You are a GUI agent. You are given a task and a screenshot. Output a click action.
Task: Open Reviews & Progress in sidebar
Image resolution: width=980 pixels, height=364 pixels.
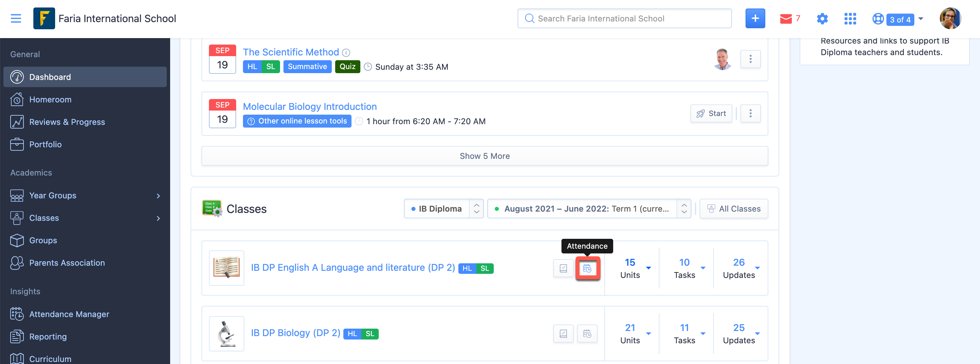point(67,122)
